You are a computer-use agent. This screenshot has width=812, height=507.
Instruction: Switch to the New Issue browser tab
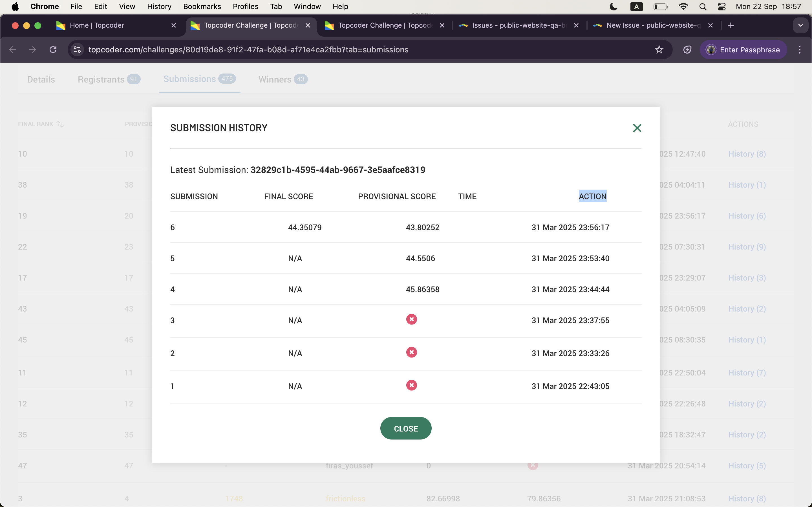coord(653,25)
